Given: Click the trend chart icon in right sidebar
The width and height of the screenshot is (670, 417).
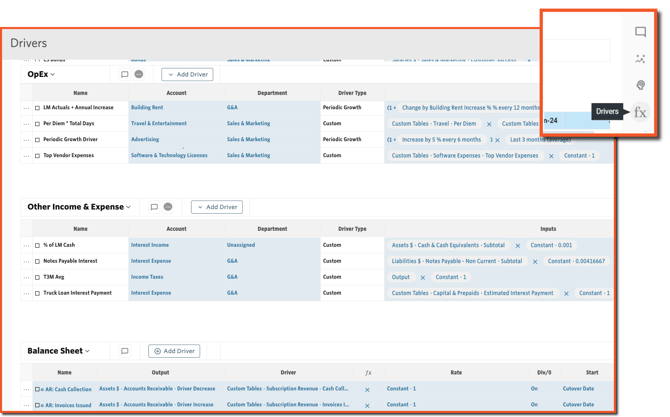Looking at the screenshot, I should click(x=640, y=59).
